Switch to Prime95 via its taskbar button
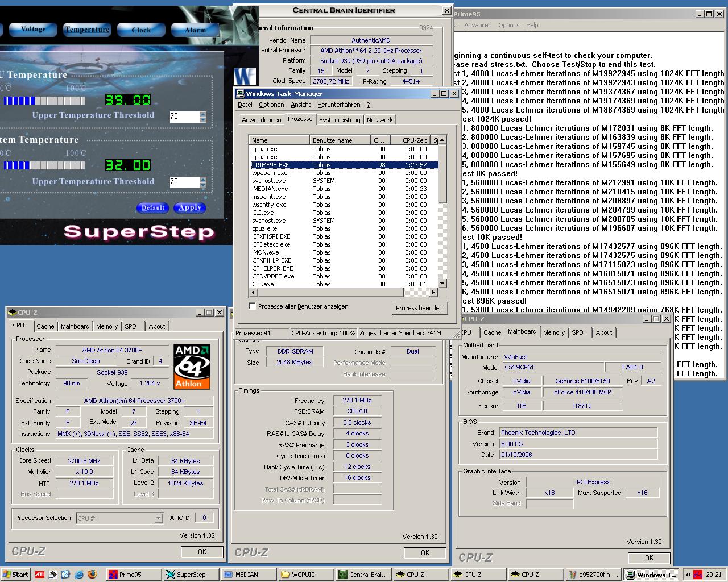 coord(133,575)
